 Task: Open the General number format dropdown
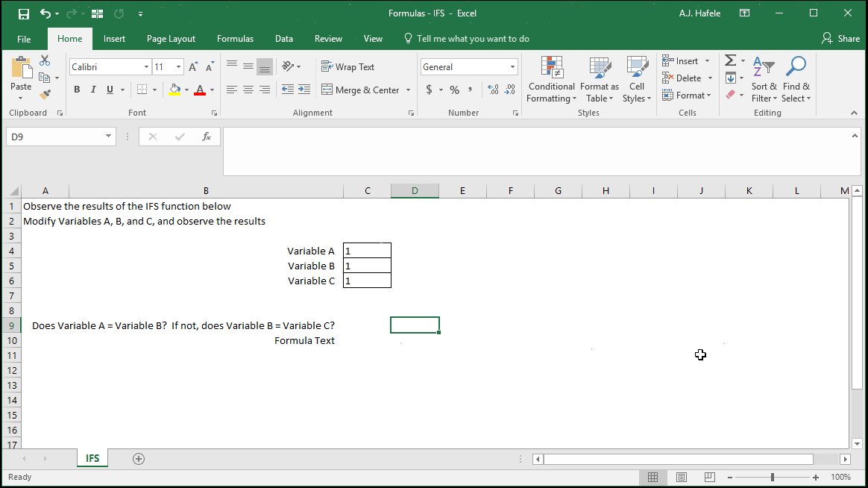coord(512,67)
